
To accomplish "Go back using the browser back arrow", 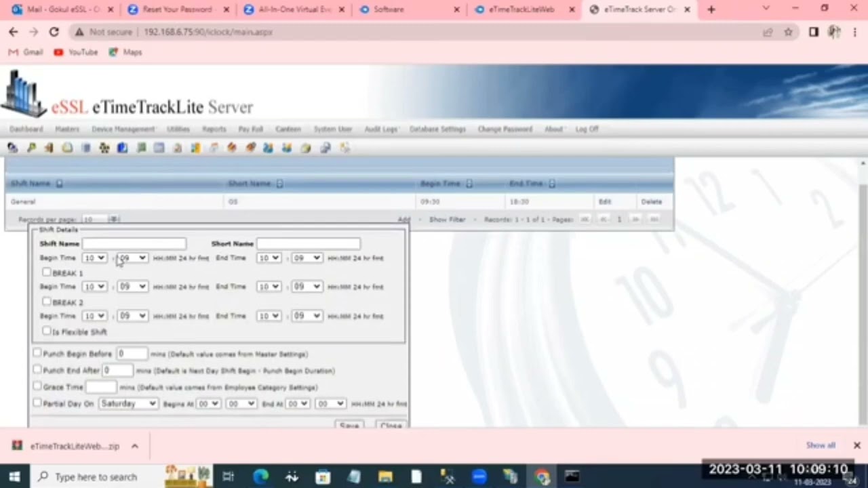I will click(14, 32).
